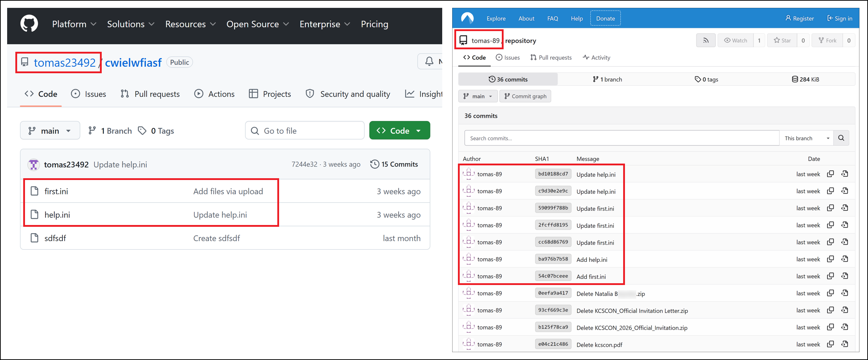Screen dimensions: 868x360
Task: Click the Watch button on Codeberg
Action: coord(736,40)
